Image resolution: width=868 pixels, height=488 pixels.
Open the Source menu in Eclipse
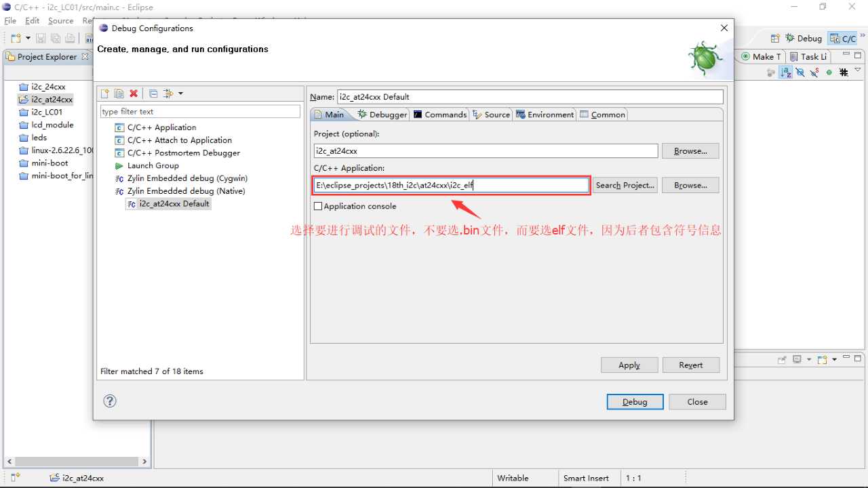pos(60,21)
